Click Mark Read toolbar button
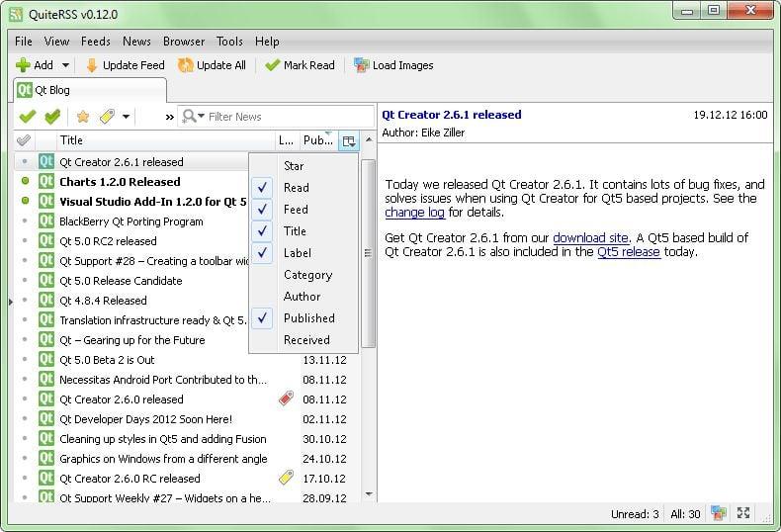781x532 pixels. pos(300,65)
